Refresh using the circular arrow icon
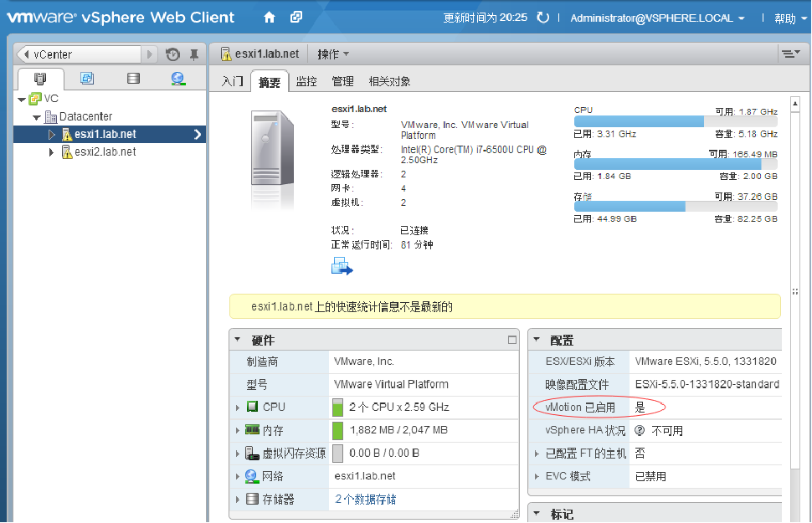This screenshot has width=812, height=523. (542, 18)
